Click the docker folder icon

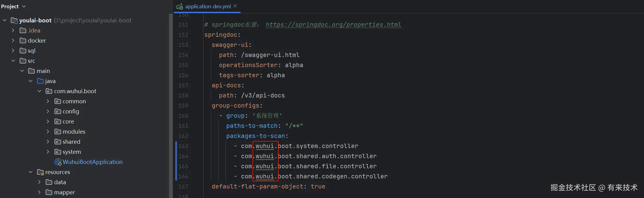[23, 40]
